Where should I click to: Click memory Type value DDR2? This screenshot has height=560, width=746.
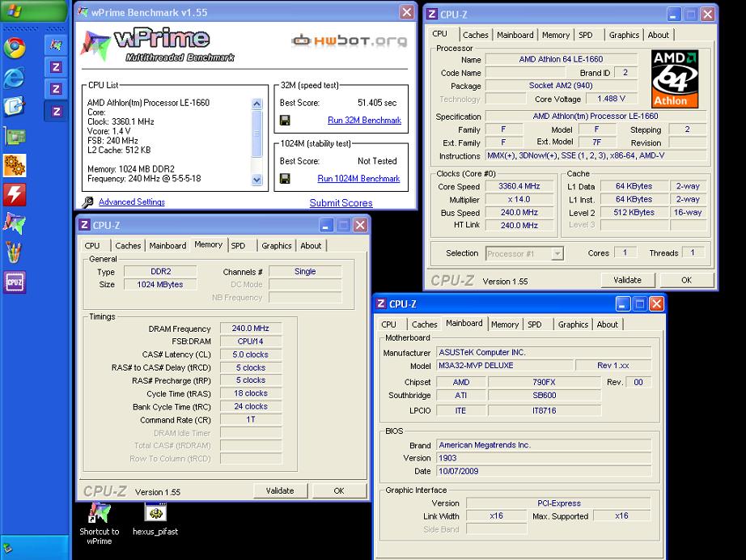point(161,271)
